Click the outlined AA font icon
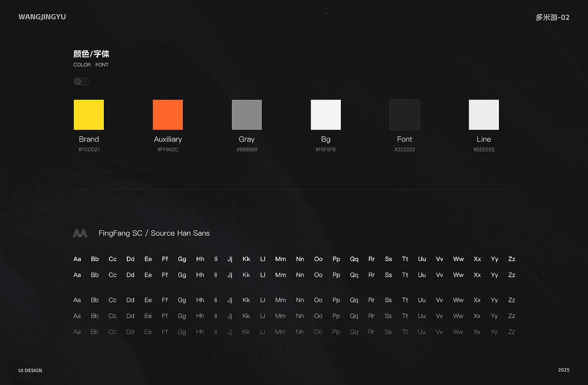The image size is (588, 385). [x=80, y=233]
